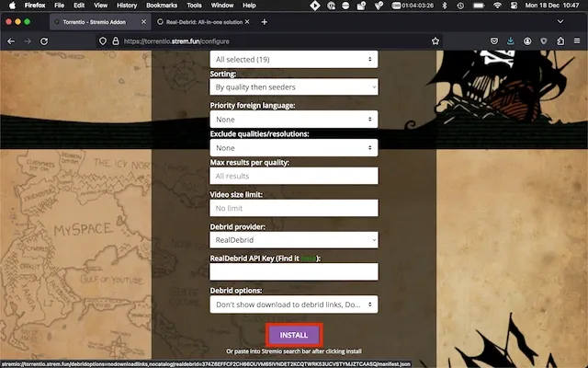Open the Window menu

point(222,6)
